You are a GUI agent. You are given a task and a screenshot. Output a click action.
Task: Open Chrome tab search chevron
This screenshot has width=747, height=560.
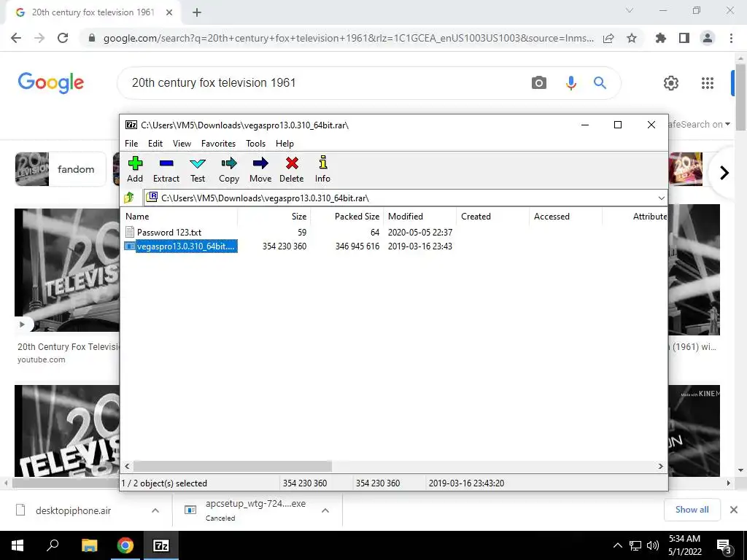click(x=630, y=10)
